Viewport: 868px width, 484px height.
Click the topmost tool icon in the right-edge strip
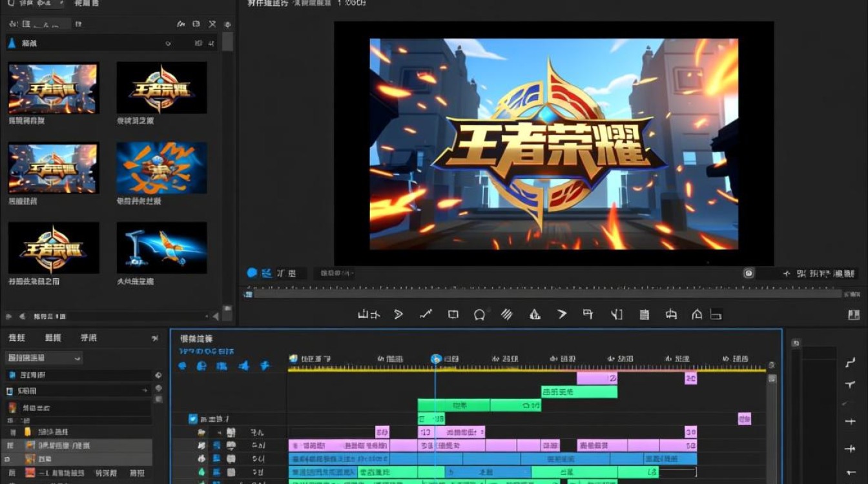(850, 363)
